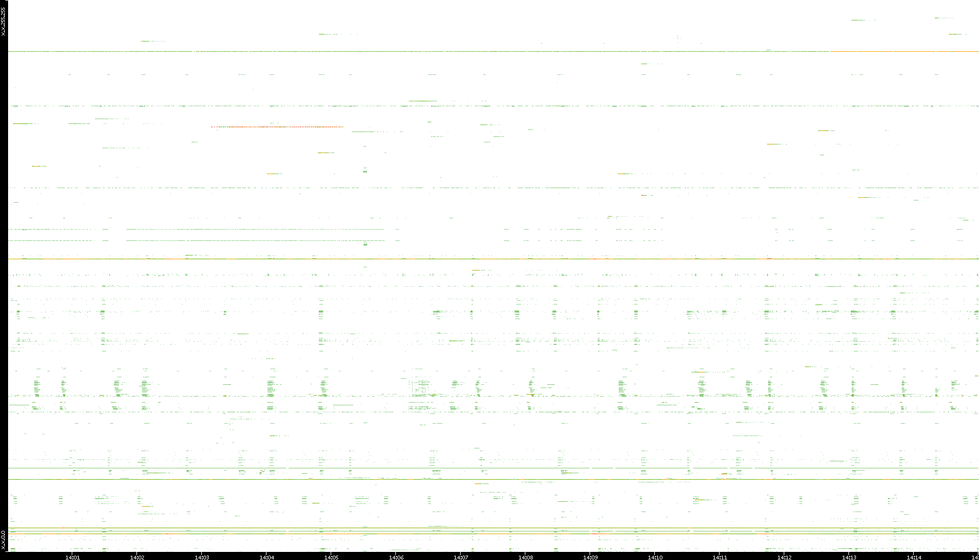
Task: Click the 14:01 time axis label
Action: 72,557
